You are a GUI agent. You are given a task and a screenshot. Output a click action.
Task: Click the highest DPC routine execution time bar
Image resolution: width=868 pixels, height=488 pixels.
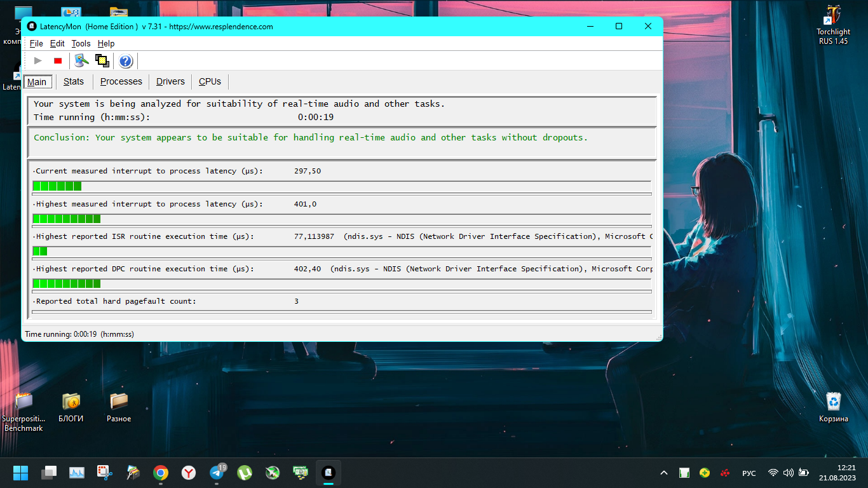342,284
